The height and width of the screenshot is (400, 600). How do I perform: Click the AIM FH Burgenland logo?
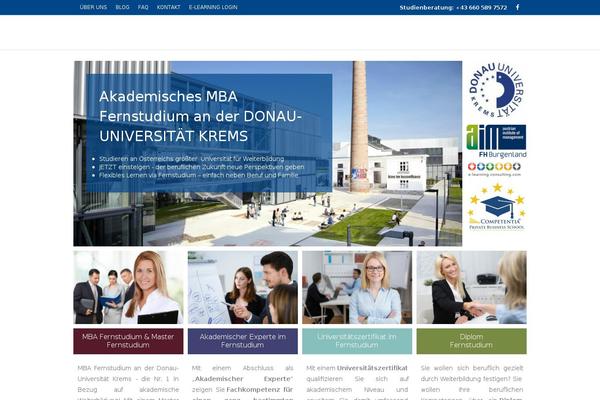(496, 141)
